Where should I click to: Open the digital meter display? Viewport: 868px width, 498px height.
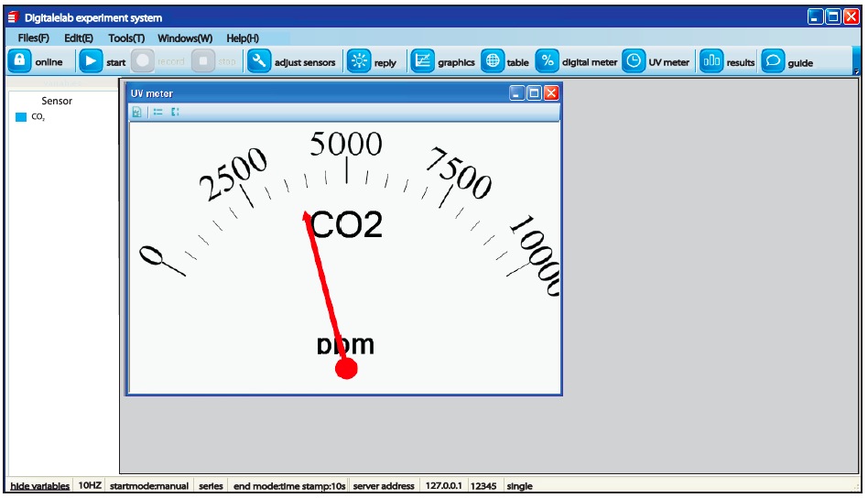(547, 61)
